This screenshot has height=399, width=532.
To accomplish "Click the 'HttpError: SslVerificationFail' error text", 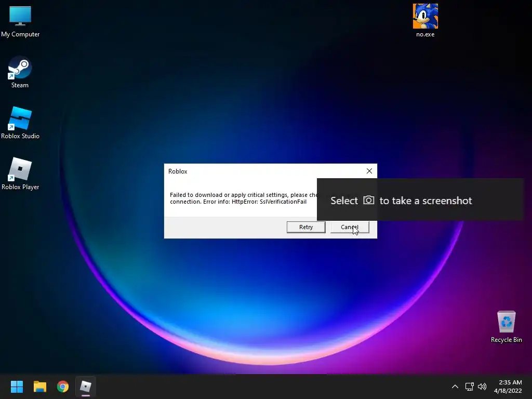I will tap(269, 202).
